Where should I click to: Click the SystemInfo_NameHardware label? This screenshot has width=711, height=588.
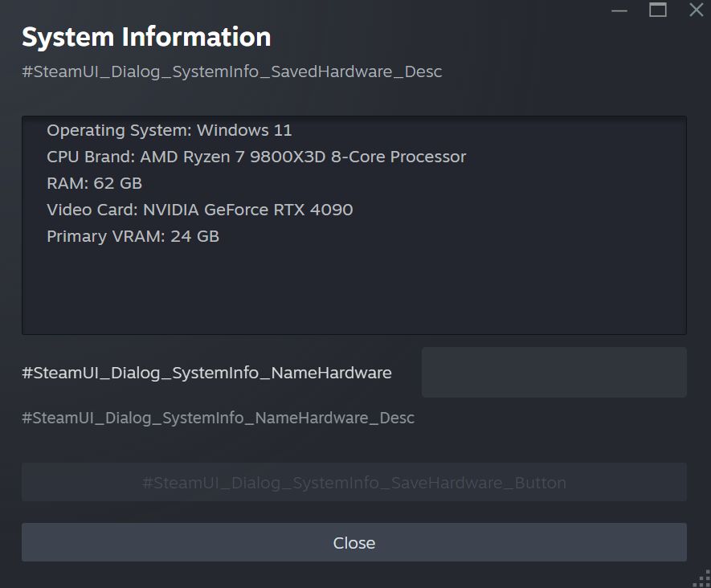[x=206, y=373]
